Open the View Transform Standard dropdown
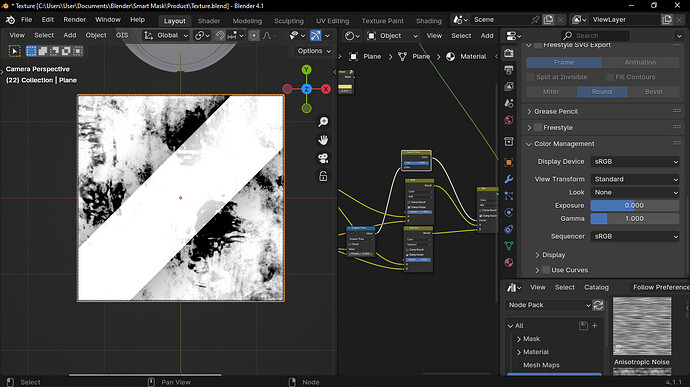This screenshot has width=690, height=387. click(635, 179)
